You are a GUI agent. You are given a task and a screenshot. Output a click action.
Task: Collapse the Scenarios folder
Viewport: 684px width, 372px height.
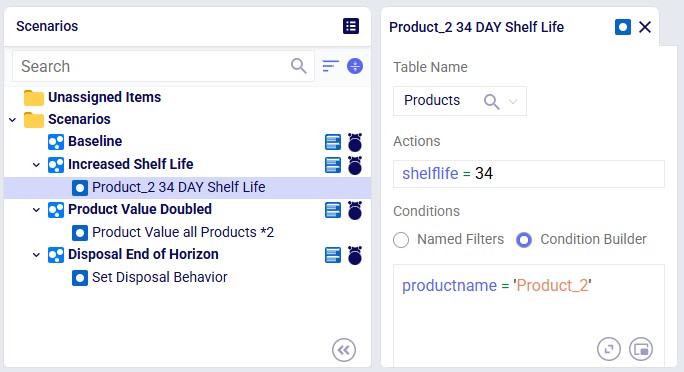pos(13,119)
